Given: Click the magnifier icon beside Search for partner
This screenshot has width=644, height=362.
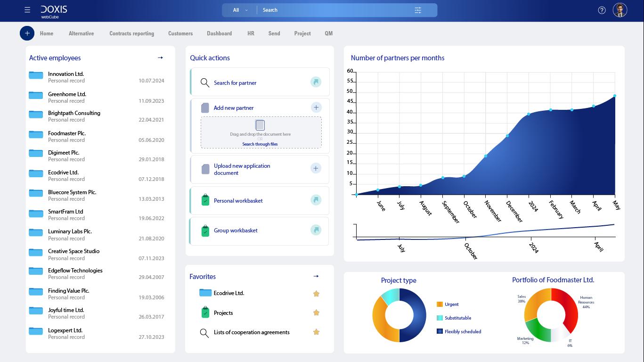Looking at the screenshot, I should click(205, 82).
